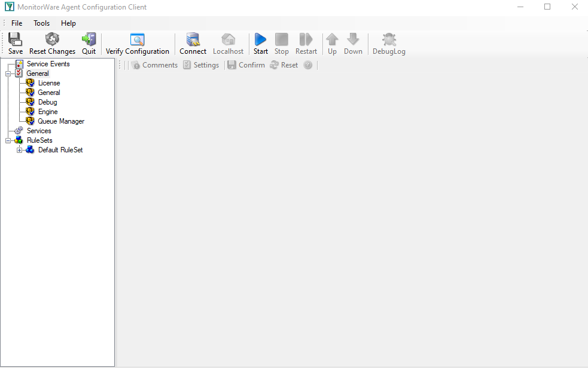Image resolution: width=588 pixels, height=368 pixels.
Task: Click the Connect server icon
Action: pyautogui.click(x=193, y=39)
